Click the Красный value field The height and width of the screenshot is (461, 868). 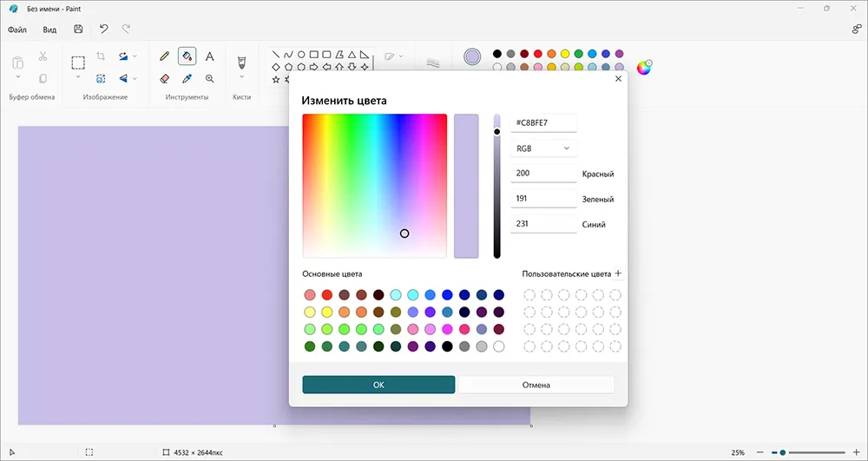(x=543, y=174)
